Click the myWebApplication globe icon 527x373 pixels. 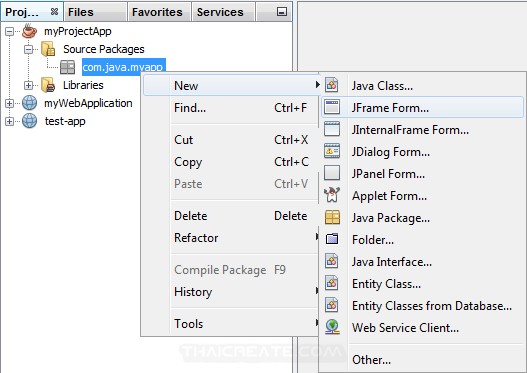[x=30, y=103]
